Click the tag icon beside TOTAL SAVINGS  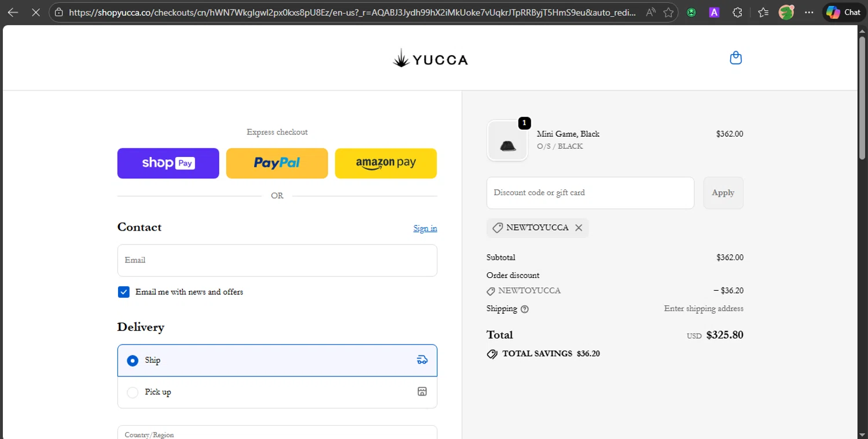492,354
